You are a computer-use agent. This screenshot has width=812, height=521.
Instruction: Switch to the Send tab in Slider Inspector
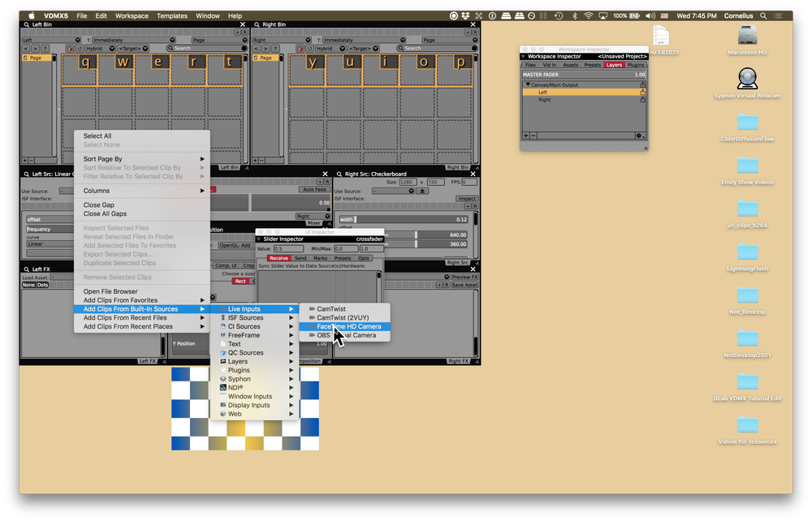pyautogui.click(x=300, y=258)
